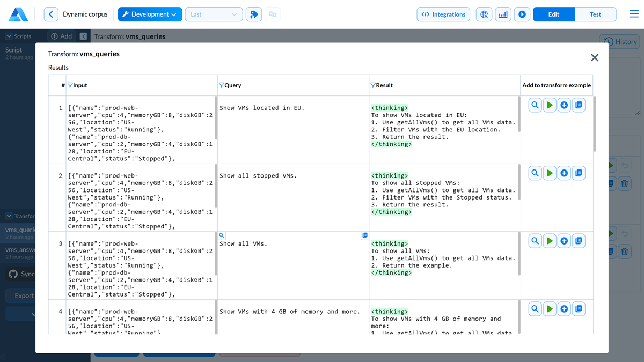Open the statistics bar chart icon
The width and height of the screenshot is (644, 362).
[503, 14]
